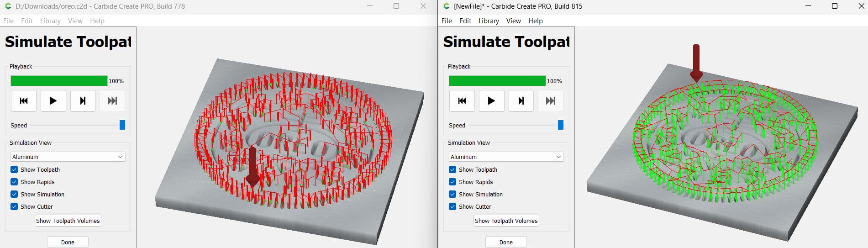Rewind to start in Build 778 window
This screenshot has width=868, height=248.
(24, 101)
